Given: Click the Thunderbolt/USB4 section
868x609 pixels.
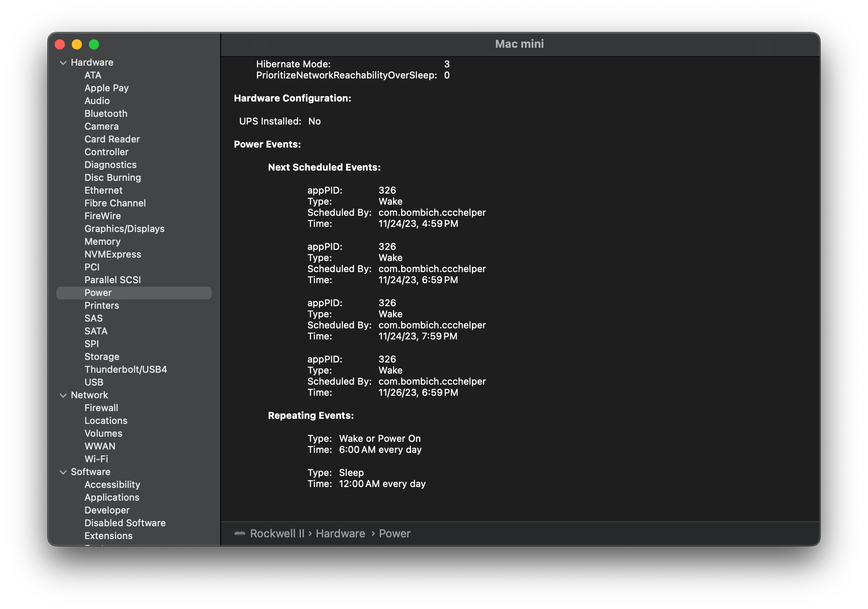Looking at the screenshot, I should 127,369.
